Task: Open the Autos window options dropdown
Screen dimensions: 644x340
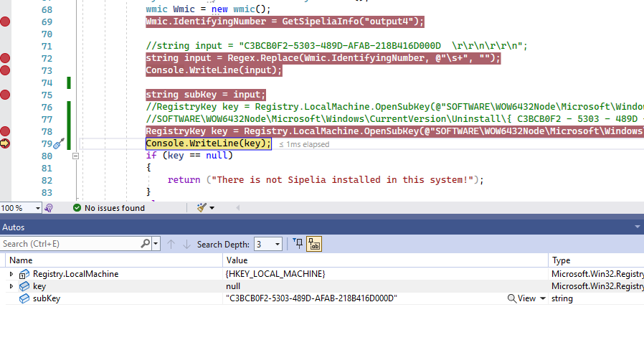Action: (638, 227)
